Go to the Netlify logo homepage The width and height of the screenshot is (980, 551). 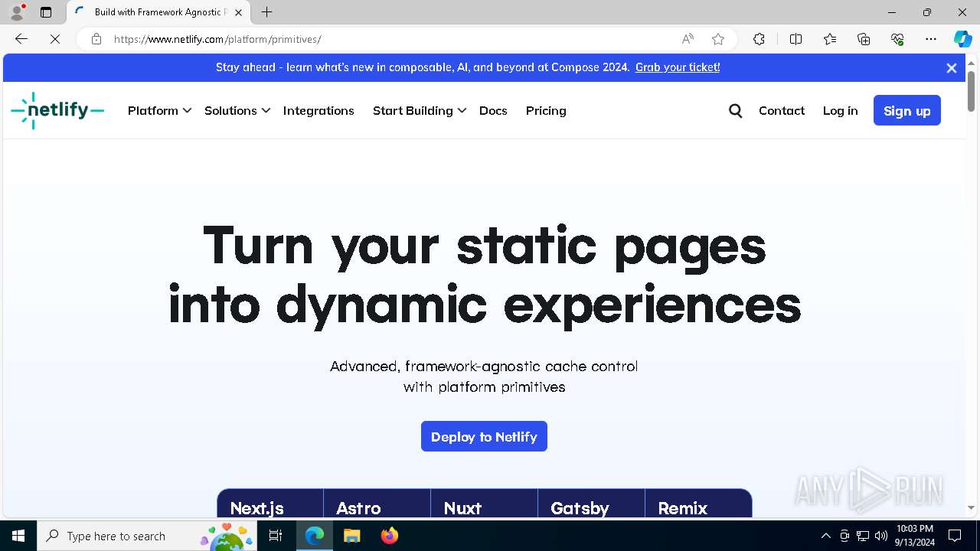[x=57, y=111]
